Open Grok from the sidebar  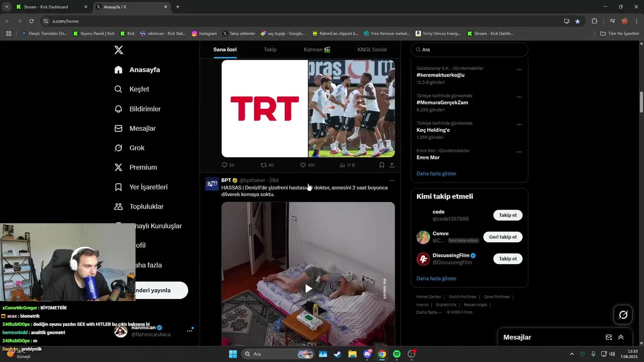[129, 148]
